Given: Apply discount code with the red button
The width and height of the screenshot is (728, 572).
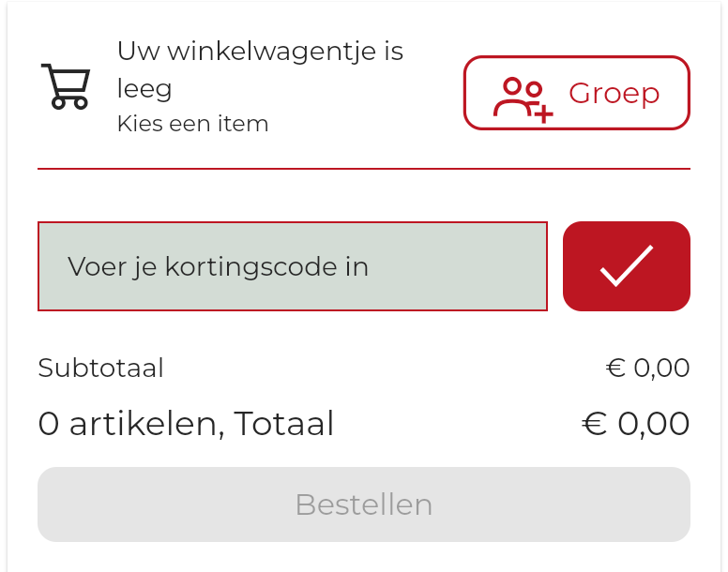Looking at the screenshot, I should 626,266.
